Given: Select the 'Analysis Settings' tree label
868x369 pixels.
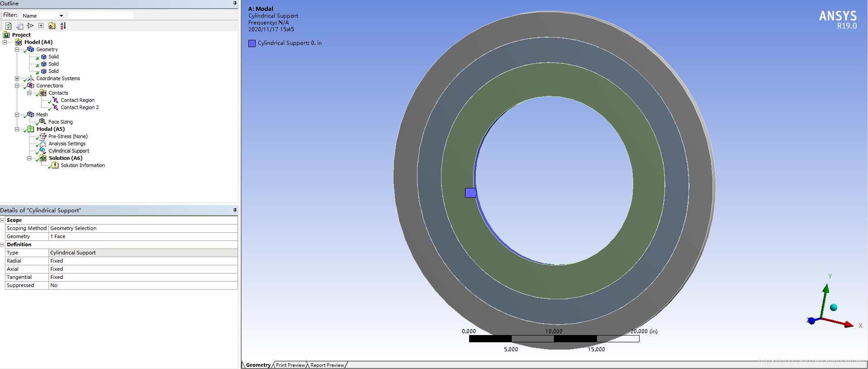Looking at the screenshot, I should (67, 144).
